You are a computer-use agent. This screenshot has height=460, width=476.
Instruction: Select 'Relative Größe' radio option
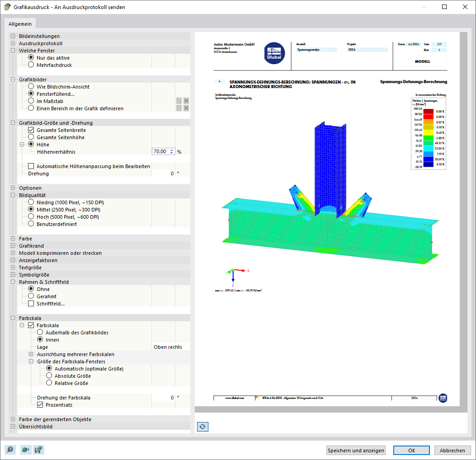point(49,383)
